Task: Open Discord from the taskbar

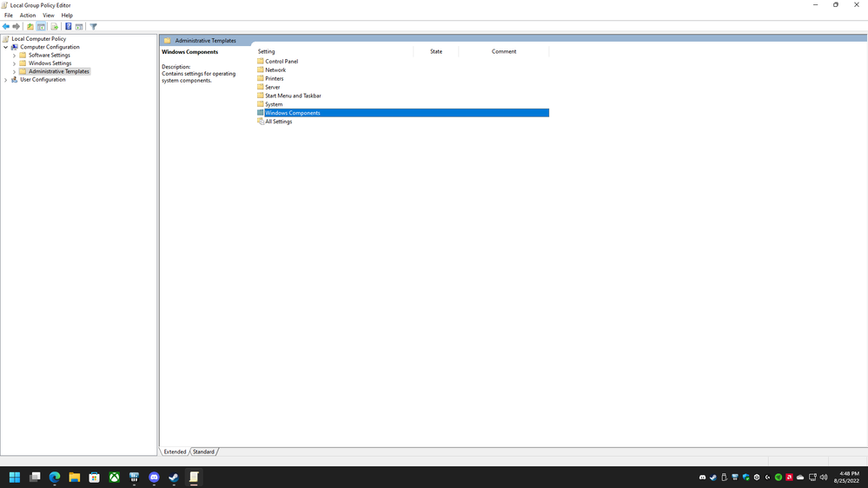Action: pos(154,477)
